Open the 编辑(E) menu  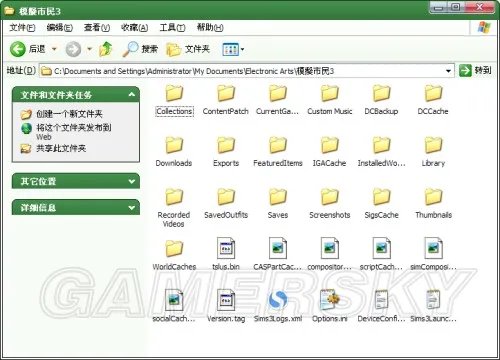tap(60, 27)
